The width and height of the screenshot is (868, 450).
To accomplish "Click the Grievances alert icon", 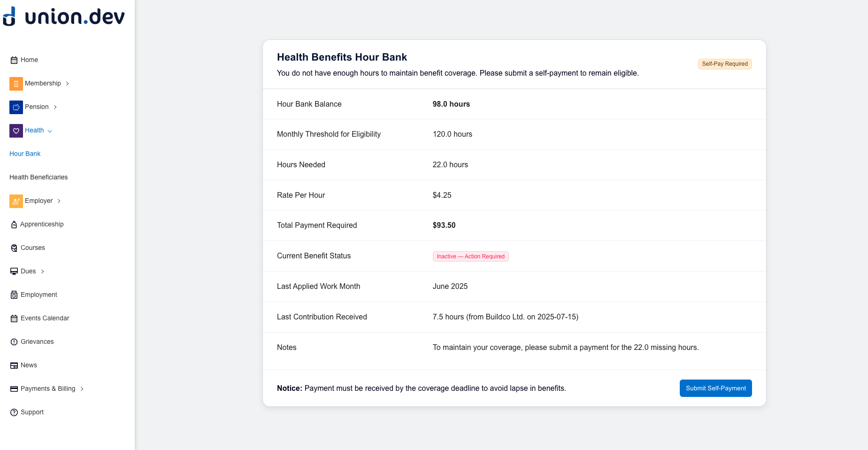I will tap(14, 342).
